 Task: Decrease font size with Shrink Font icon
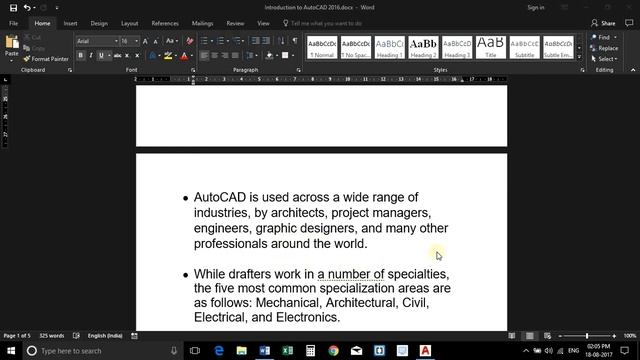[x=156, y=41]
